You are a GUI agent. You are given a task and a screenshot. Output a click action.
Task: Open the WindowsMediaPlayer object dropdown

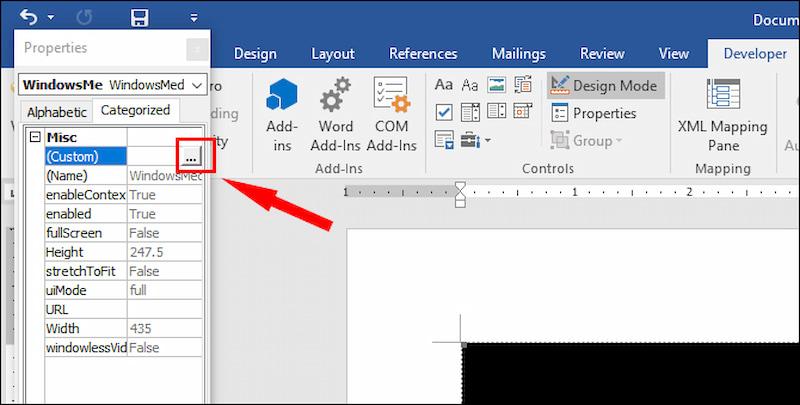pyautogui.click(x=197, y=85)
